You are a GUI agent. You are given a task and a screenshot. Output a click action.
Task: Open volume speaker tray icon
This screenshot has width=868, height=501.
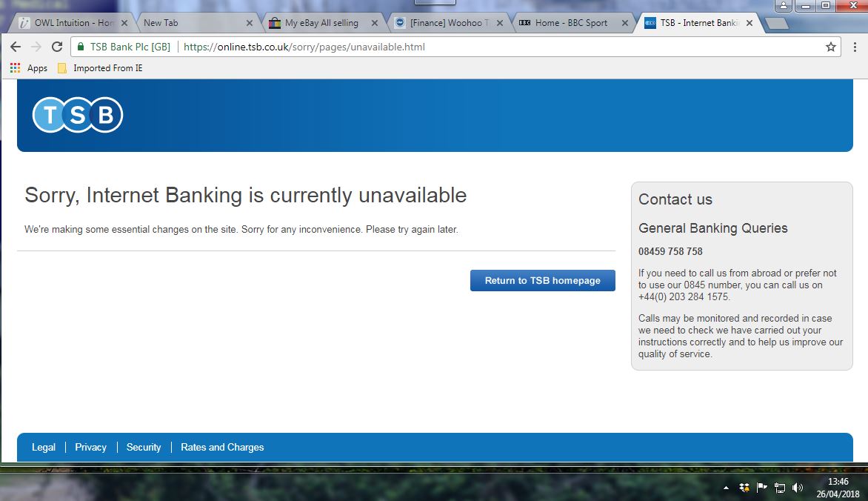(797, 488)
